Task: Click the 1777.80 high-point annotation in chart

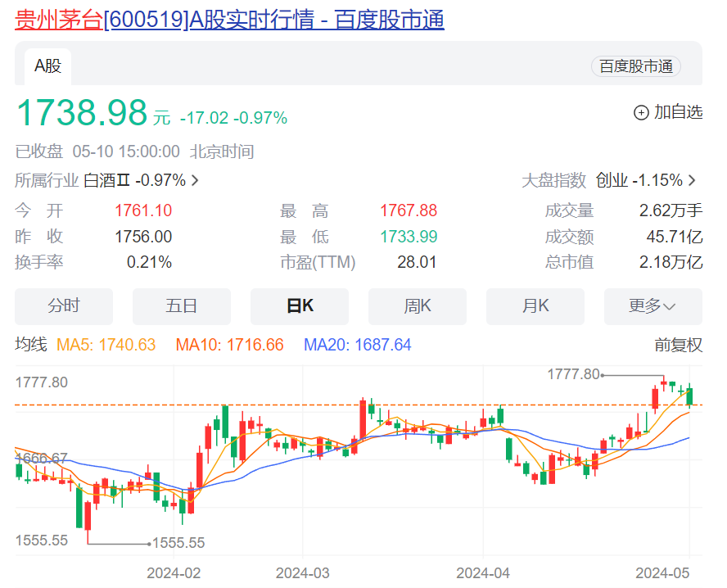Action: pos(574,374)
